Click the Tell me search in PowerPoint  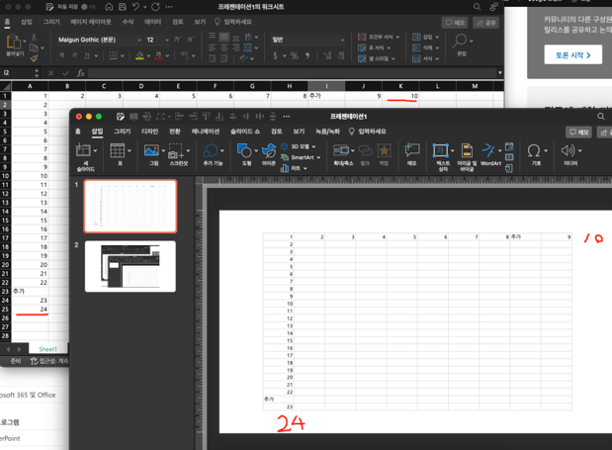click(x=367, y=132)
